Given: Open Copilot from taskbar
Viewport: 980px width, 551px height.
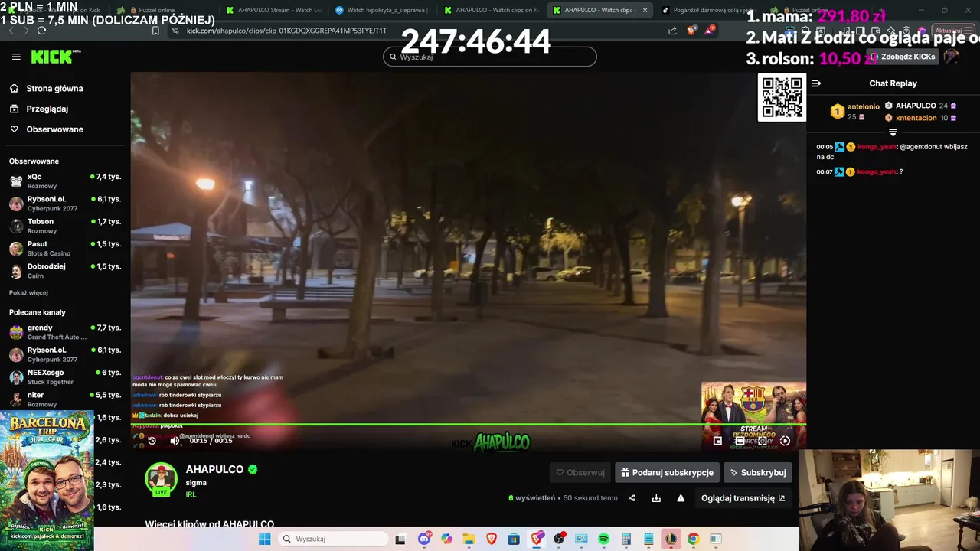Looking at the screenshot, I should click(446, 539).
